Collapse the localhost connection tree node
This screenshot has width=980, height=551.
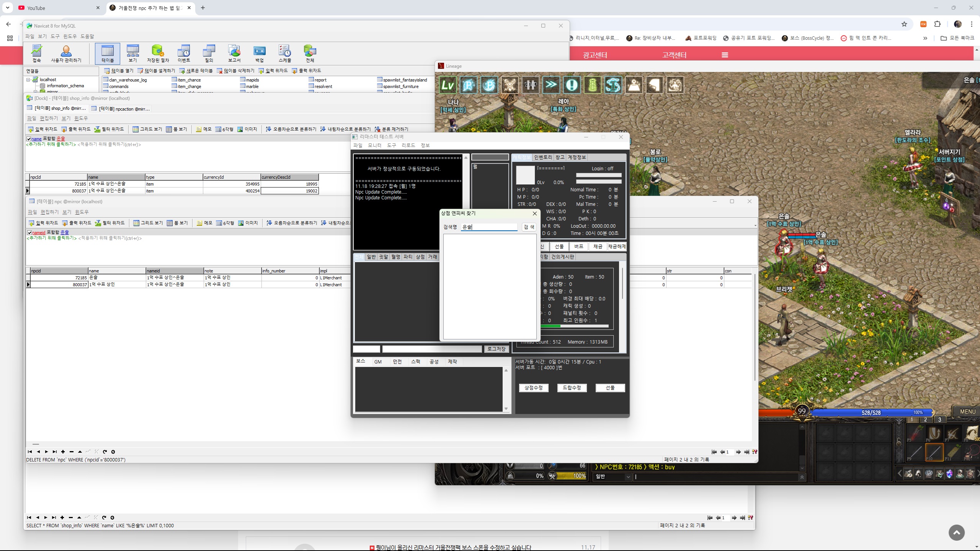(x=28, y=80)
